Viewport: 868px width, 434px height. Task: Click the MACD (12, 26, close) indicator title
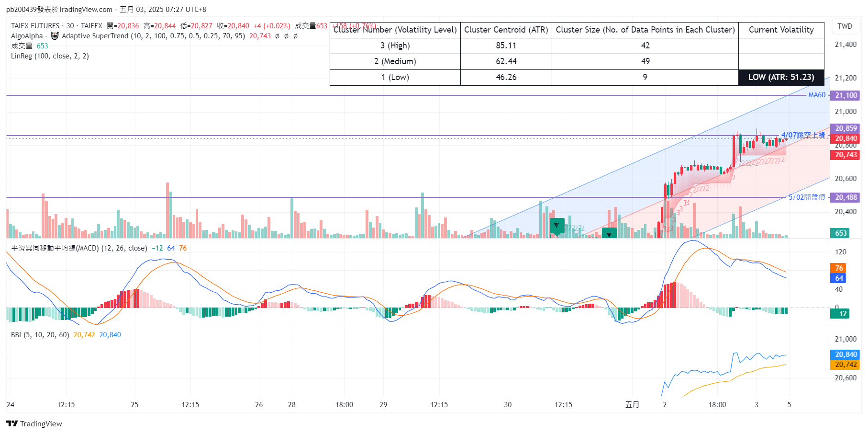tap(79, 248)
